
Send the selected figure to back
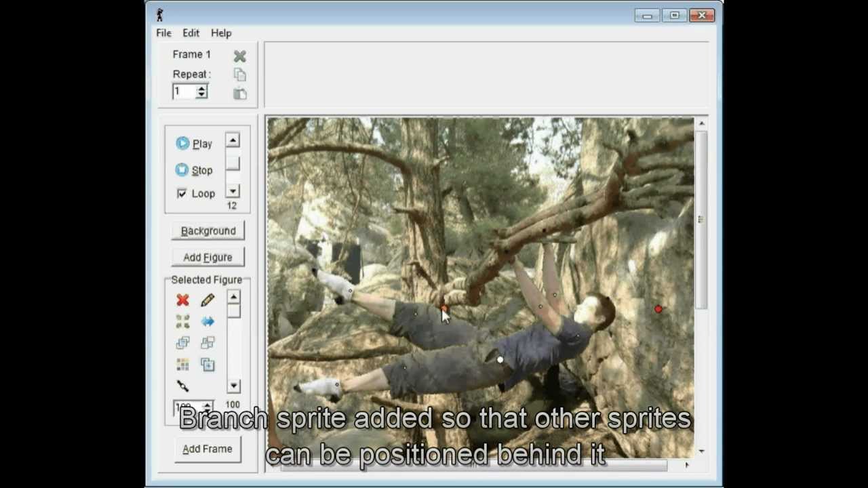208,343
